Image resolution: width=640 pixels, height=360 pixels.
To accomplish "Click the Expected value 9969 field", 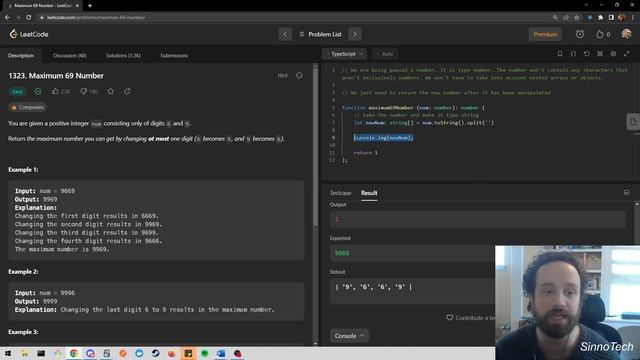I will coord(412,253).
